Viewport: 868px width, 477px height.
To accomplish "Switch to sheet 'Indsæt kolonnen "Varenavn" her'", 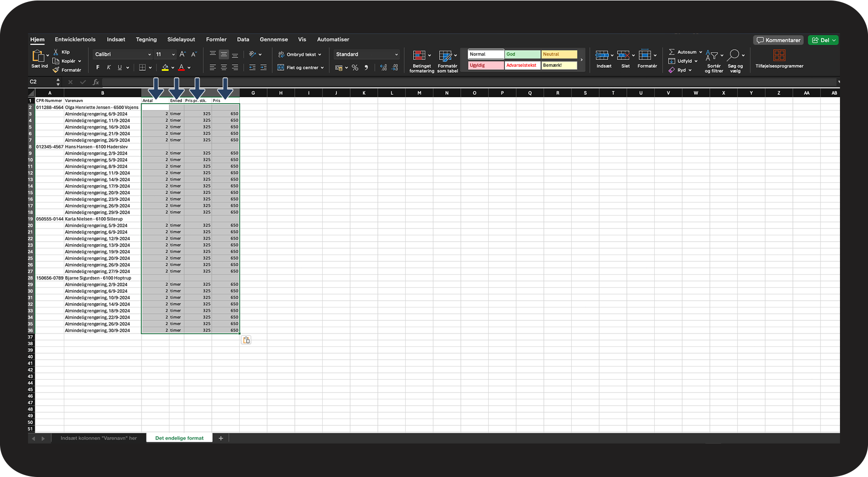I will (99, 438).
